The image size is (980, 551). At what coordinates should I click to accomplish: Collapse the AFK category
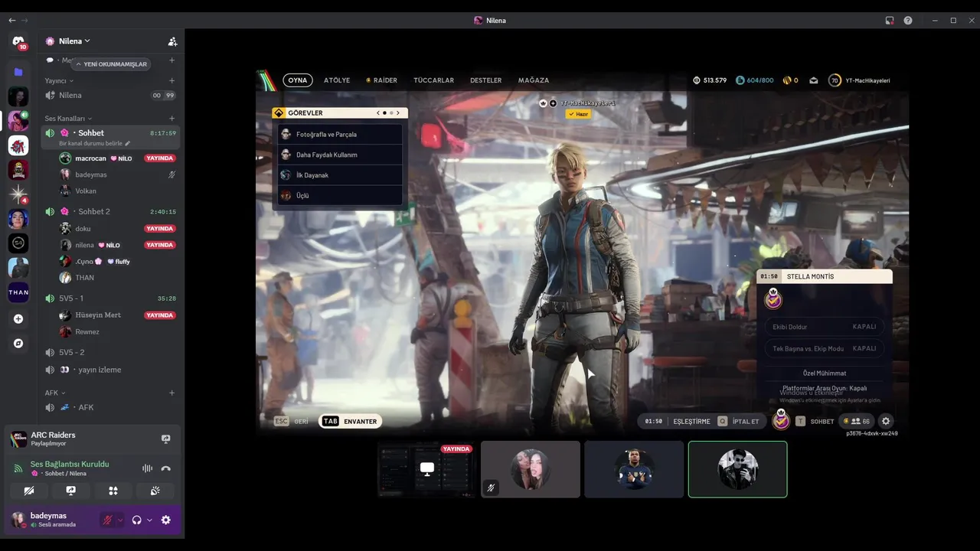54,393
